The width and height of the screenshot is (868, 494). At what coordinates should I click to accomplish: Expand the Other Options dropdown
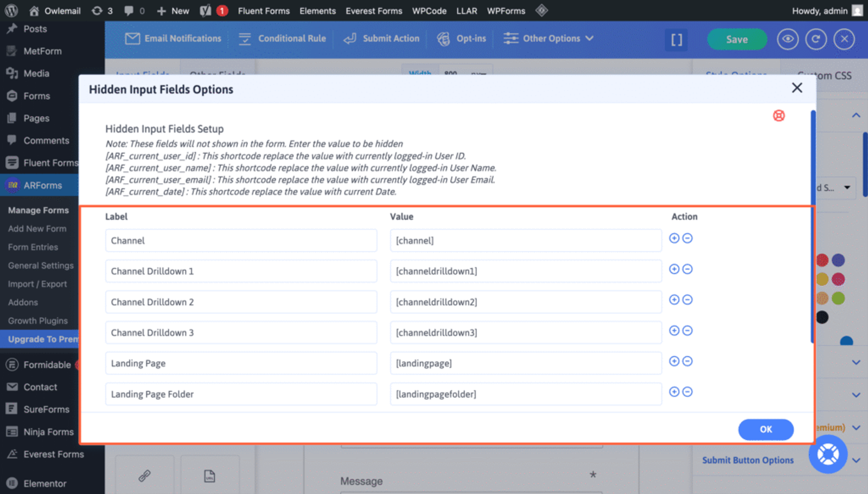pyautogui.click(x=548, y=39)
